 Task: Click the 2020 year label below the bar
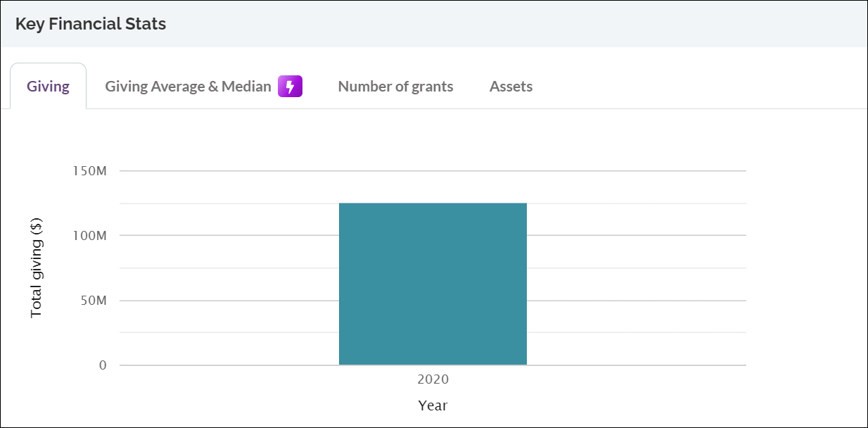(433, 379)
